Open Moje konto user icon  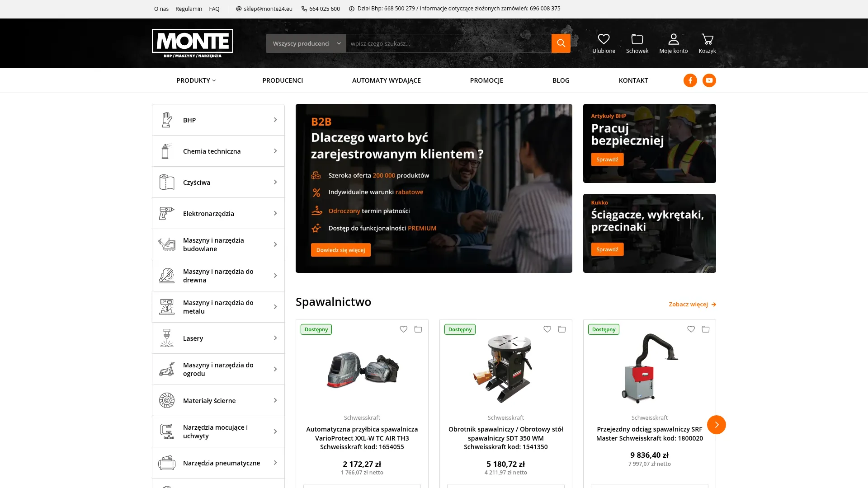point(673,39)
